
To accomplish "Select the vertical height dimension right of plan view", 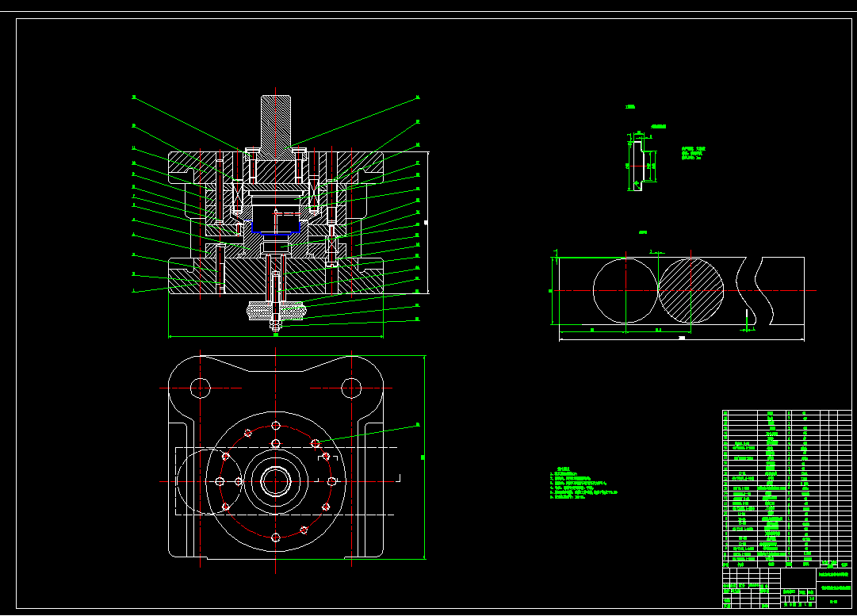I will tap(423, 457).
